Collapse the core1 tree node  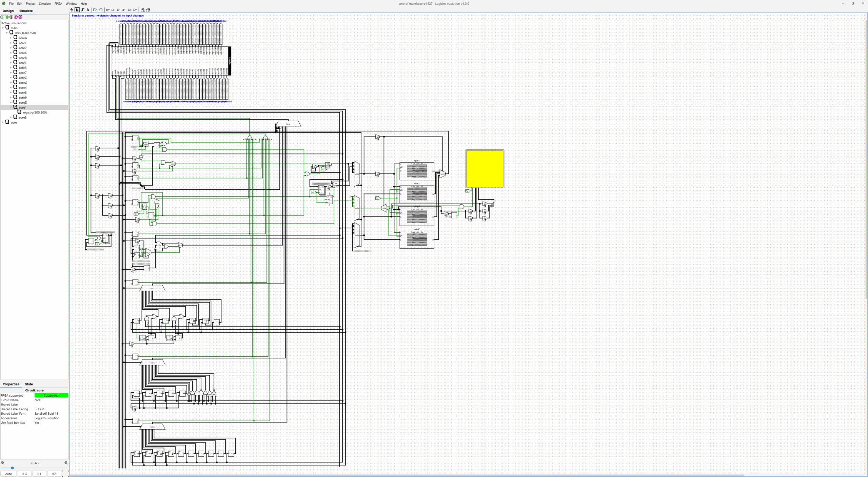11,107
